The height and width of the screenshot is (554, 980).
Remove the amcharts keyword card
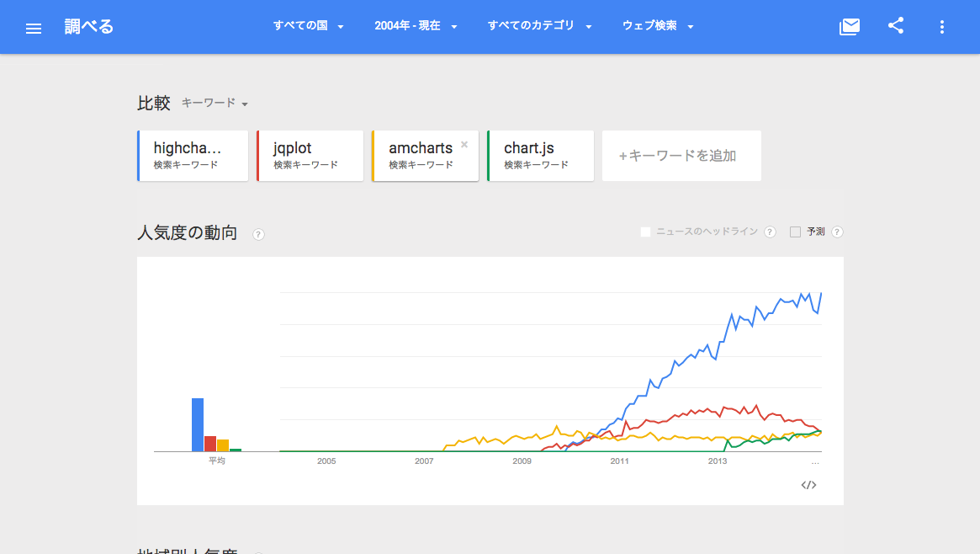coord(464,145)
